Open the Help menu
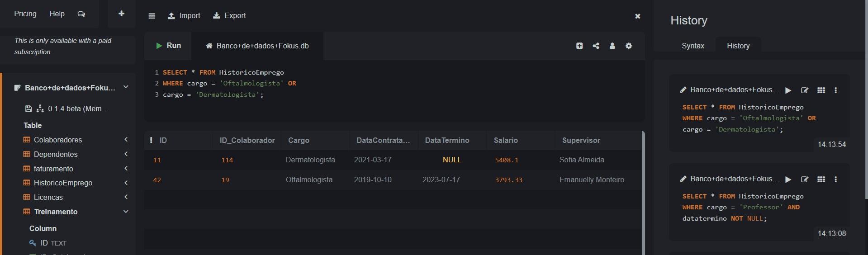 (x=57, y=14)
